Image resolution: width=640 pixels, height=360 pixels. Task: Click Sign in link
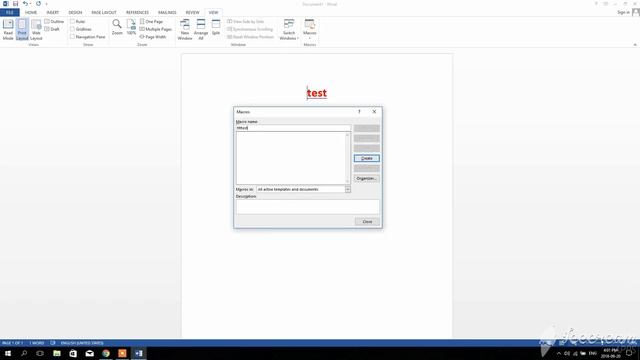(x=623, y=12)
